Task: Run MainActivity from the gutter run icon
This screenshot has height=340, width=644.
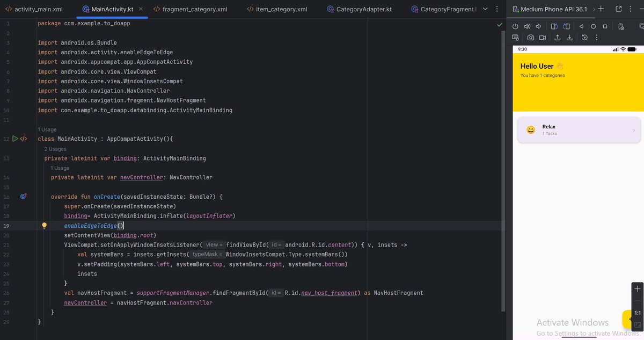Action: [x=16, y=139]
